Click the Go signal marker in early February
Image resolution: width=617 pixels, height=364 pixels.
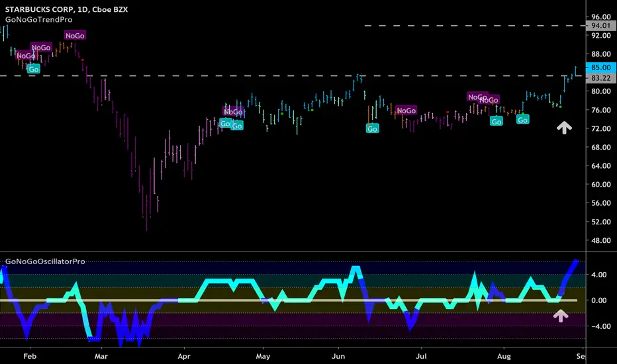click(x=34, y=69)
